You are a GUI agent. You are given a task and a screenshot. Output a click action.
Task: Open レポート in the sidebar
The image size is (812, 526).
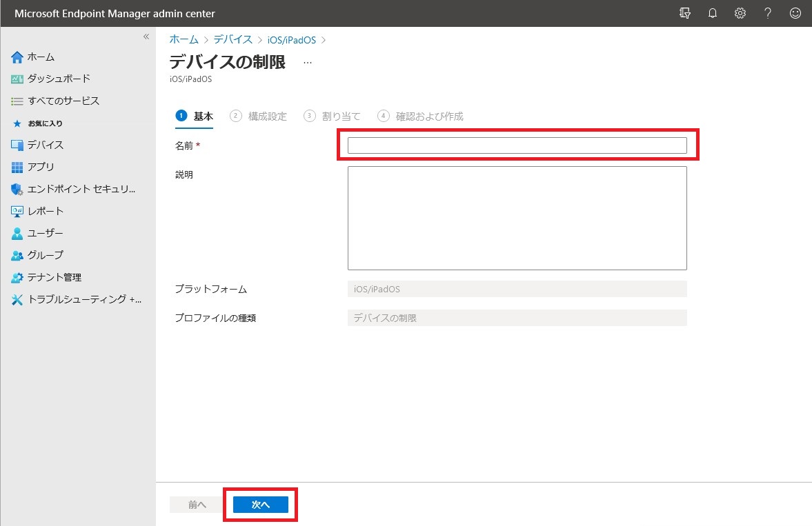[x=46, y=211]
